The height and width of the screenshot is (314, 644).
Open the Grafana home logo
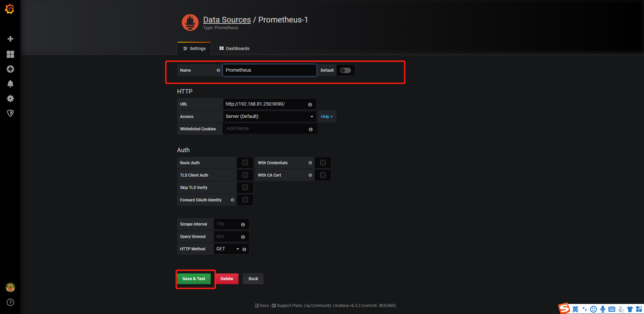10,9
